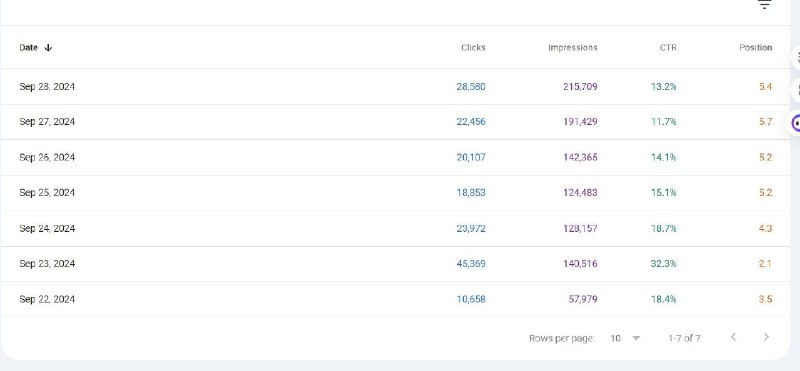Open Rows per page dropdown
Image resolution: width=800 pixels, height=371 pixels.
click(x=625, y=338)
